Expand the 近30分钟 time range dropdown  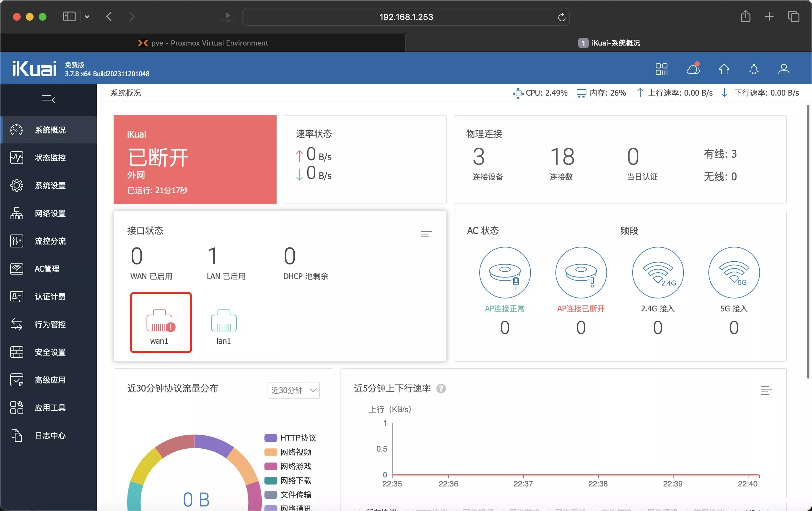293,390
